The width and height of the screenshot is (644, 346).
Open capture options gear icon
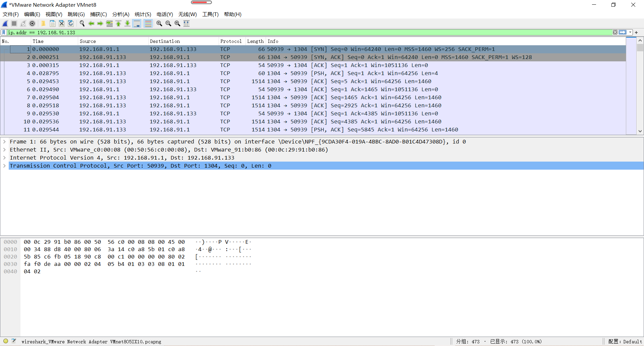(x=32, y=23)
